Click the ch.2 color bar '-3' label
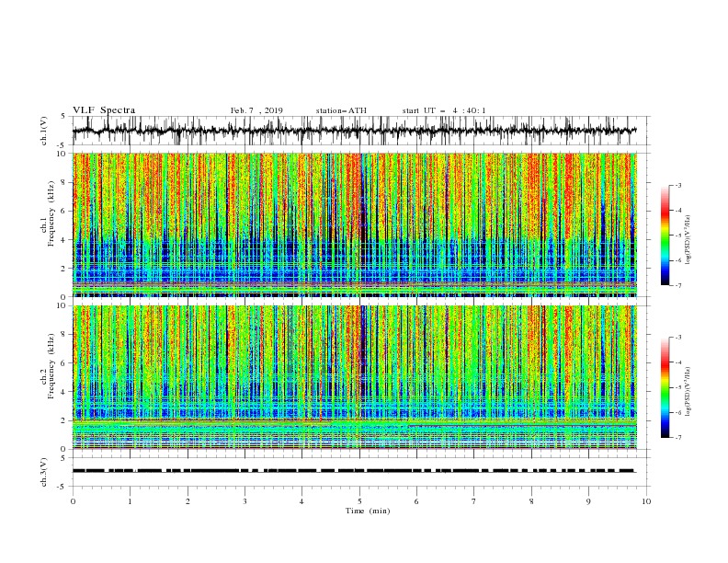 [x=678, y=338]
